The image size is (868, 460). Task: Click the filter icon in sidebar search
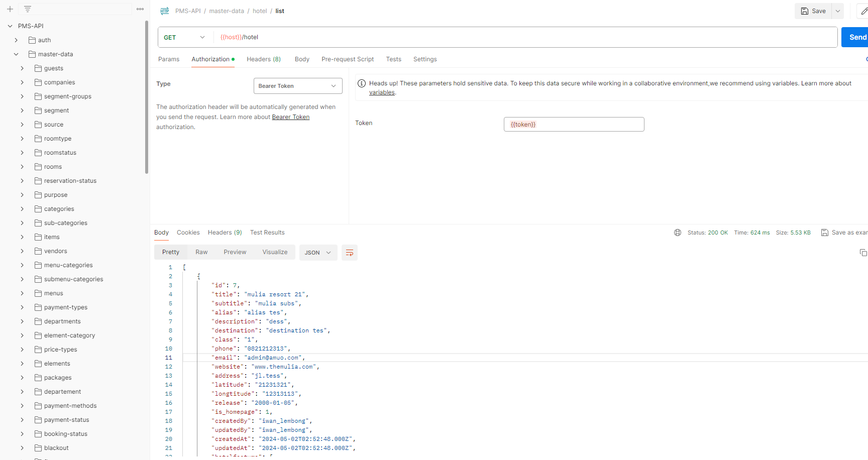28,9
